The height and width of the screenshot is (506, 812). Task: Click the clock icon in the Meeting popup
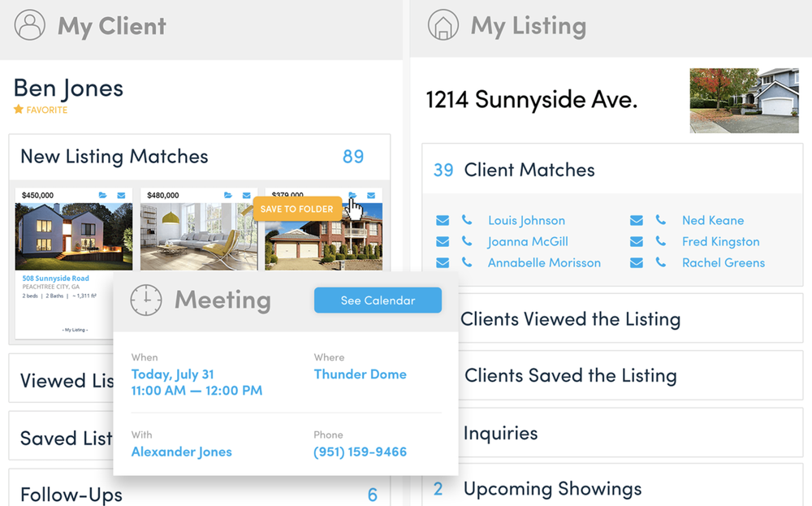click(x=145, y=300)
